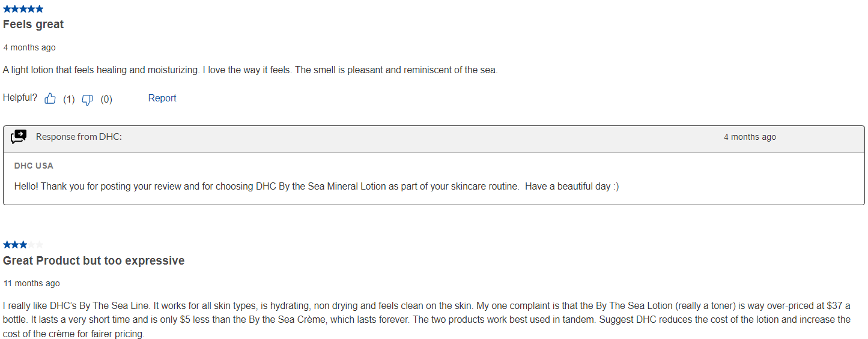Click the three-star rating on second review

click(23, 245)
